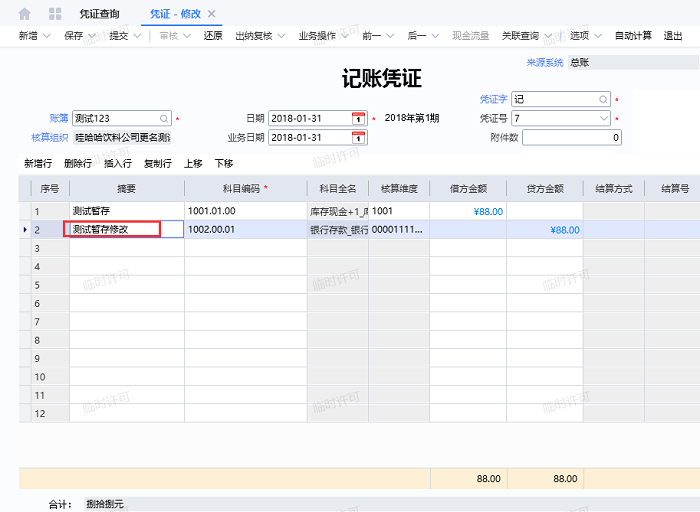The width and height of the screenshot is (700, 512).
Task: Select row 1 by its row number
Action: pos(37,211)
